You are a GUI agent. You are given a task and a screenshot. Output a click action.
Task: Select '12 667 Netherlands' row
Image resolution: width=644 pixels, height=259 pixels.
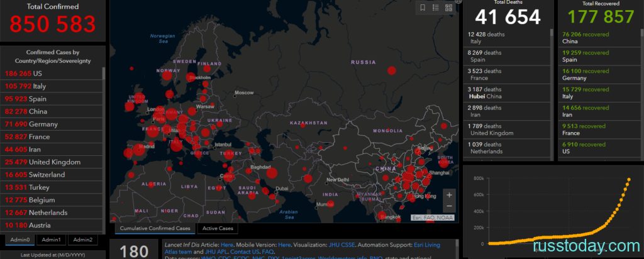(x=52, y=212)
